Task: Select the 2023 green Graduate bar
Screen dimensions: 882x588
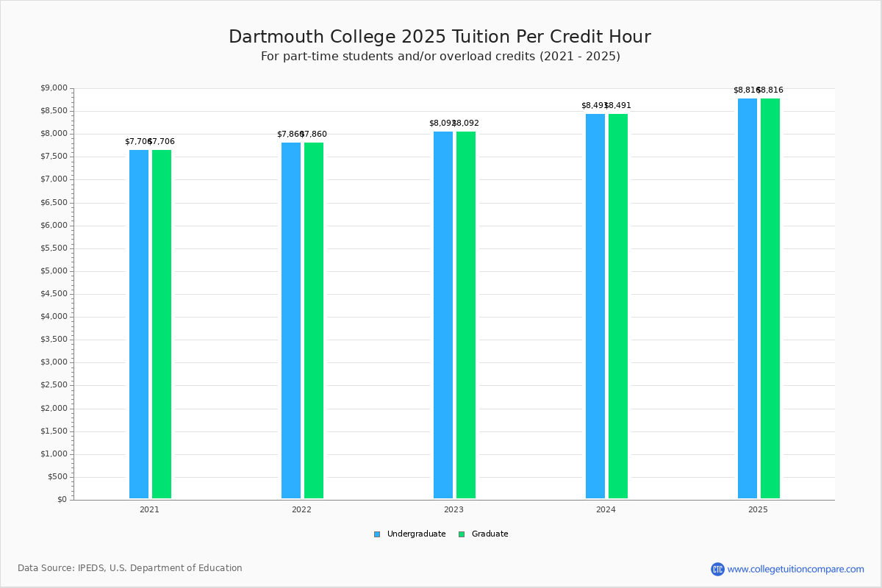Action: tap(466, 315)
